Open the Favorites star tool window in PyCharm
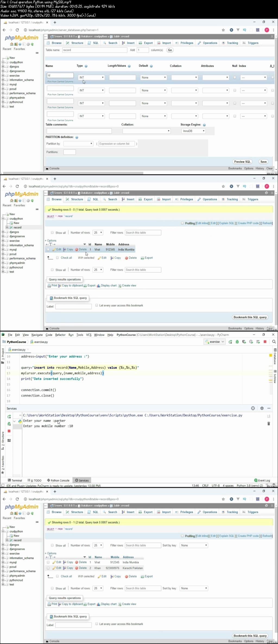Screen dimensions: 278x644 click(x=3, y=465)
